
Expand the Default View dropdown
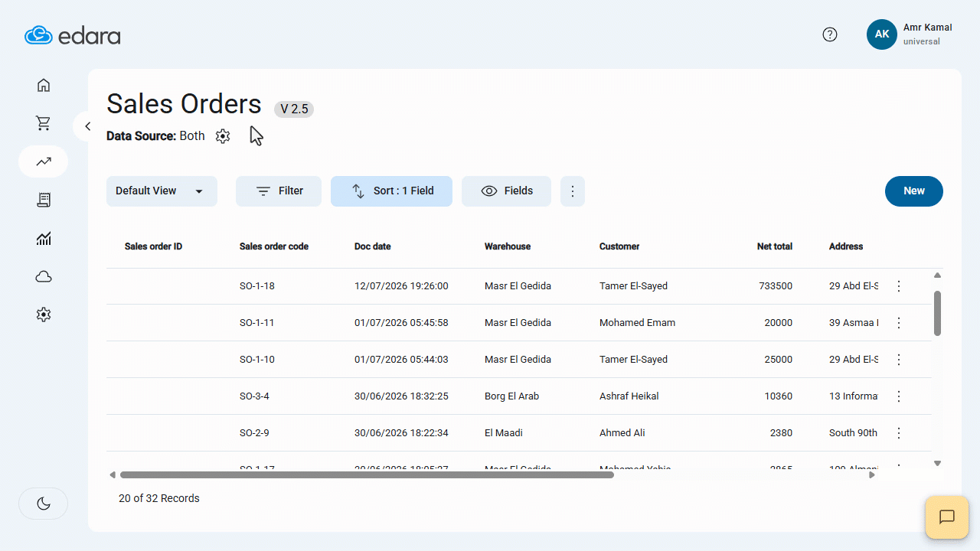(162, 191)
